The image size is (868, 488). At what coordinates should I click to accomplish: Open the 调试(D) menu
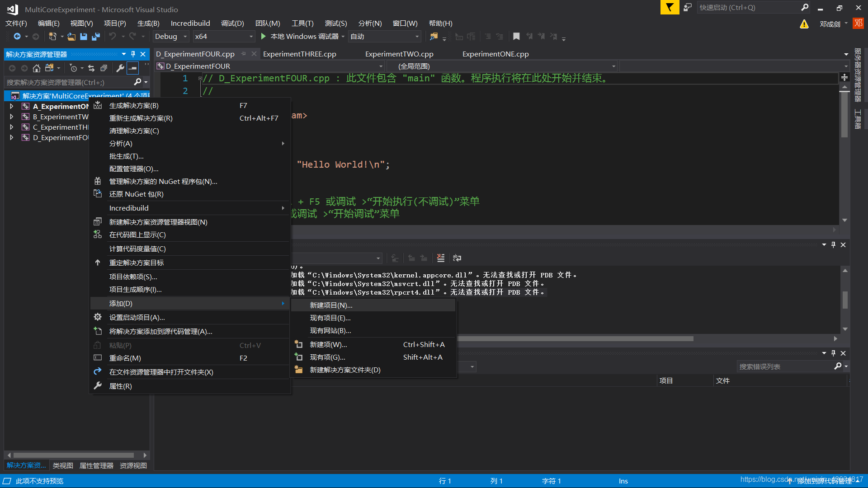(232, 23)
